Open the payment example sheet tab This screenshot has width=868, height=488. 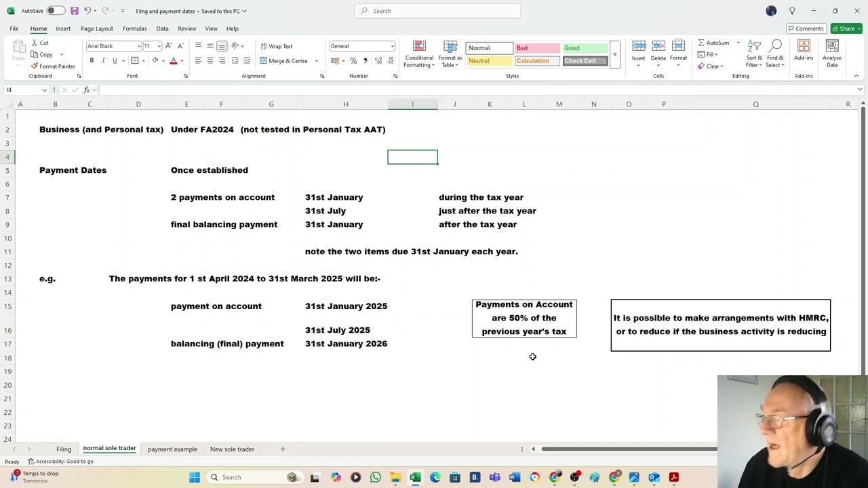coord(172,449)
